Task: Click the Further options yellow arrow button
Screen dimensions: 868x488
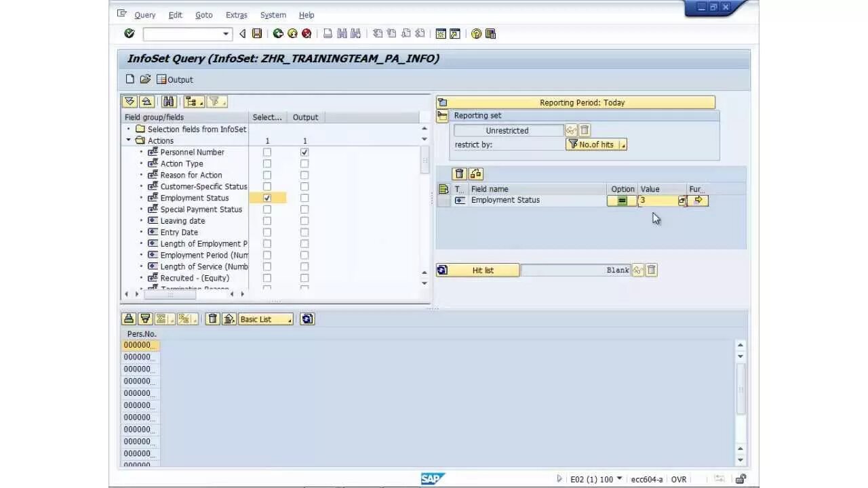Action: click(698, 201)
